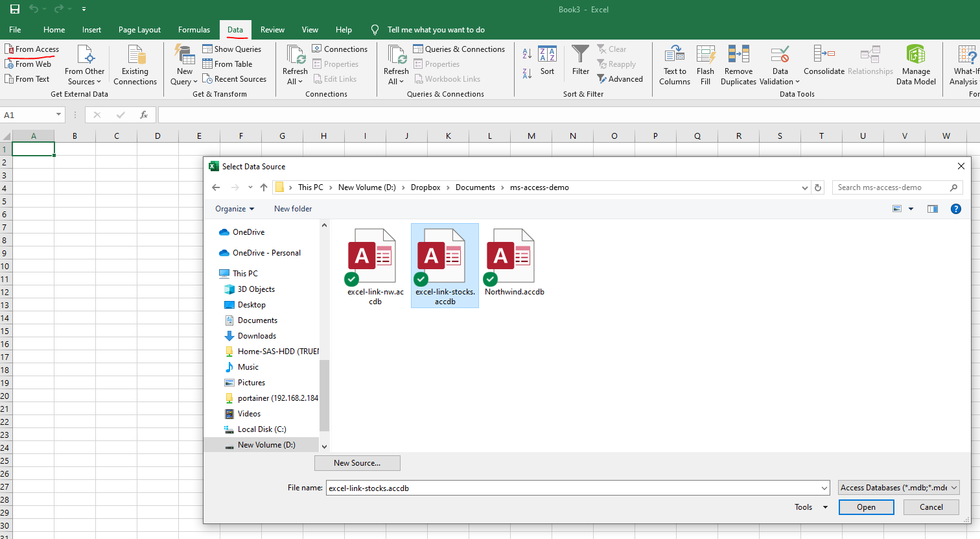Click the Cancel button
This screenshot has width=980, height=539.
(931, 507)
